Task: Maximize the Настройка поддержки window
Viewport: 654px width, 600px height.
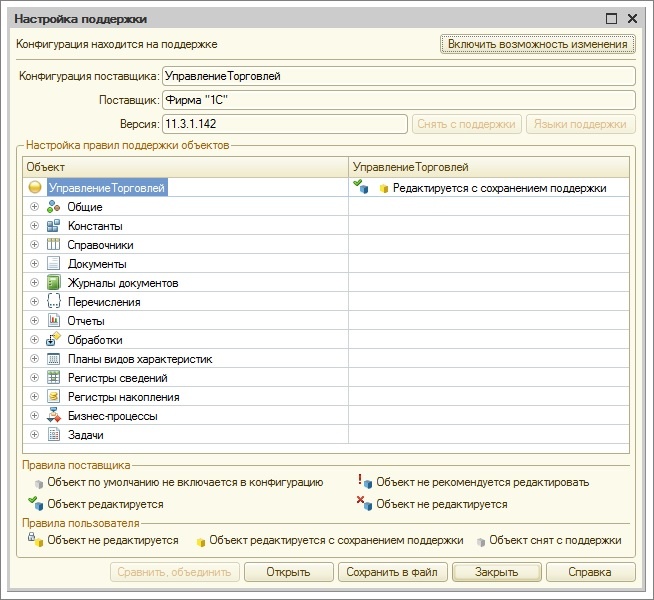Action: click(611, 19)
